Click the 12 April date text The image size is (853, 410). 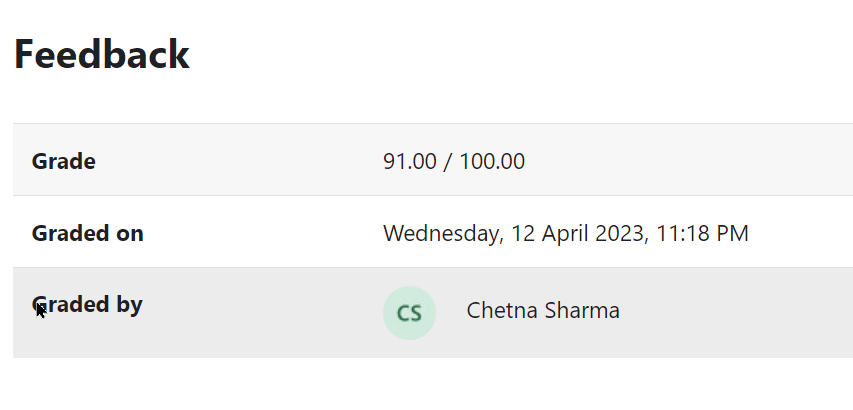point(551,233)
